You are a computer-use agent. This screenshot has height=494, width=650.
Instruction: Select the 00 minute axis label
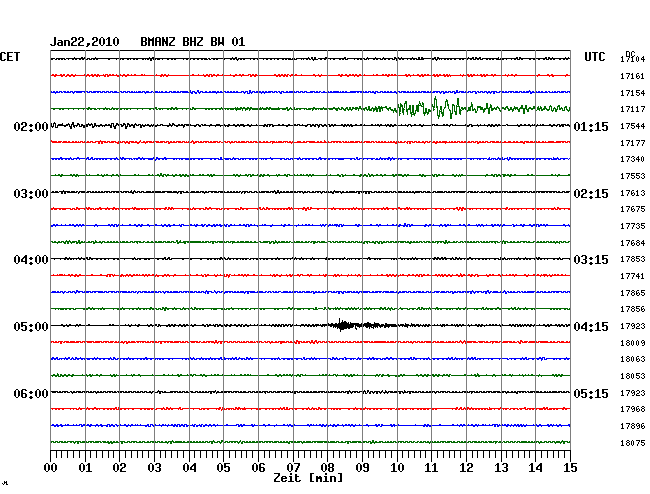tap(51, 468)
